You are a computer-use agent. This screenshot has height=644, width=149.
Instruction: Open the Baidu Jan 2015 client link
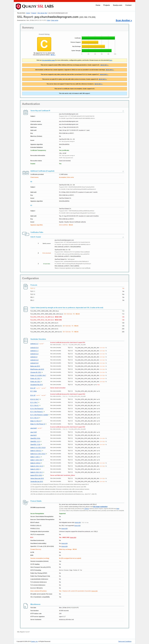click(35, 366)
